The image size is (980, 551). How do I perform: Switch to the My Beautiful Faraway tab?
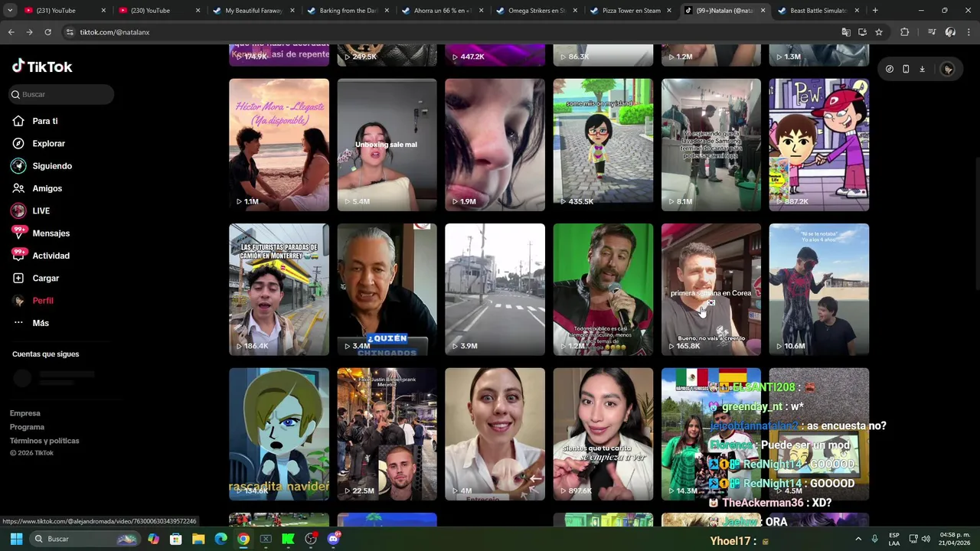click(253, 11)
